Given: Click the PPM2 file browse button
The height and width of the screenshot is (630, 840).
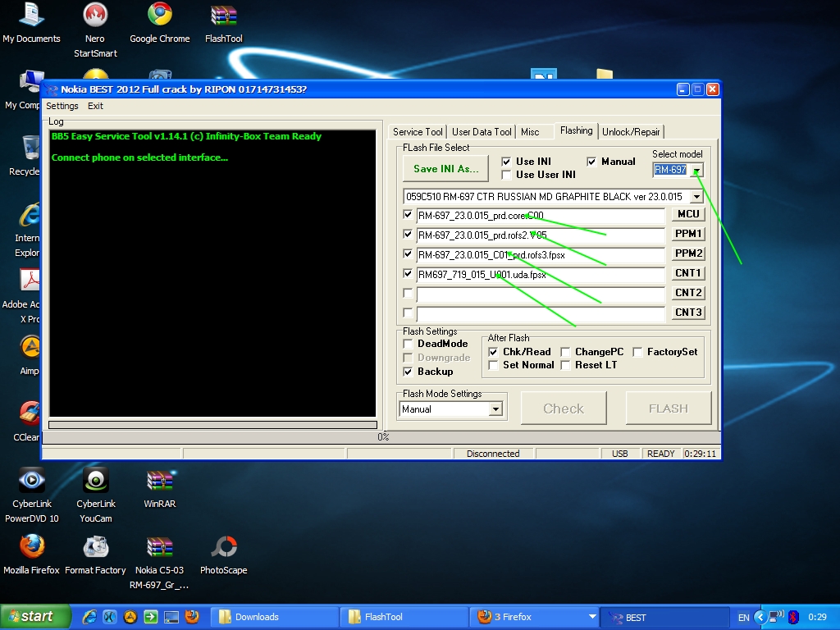Looking at the screenshot, I should click(688, 253).
